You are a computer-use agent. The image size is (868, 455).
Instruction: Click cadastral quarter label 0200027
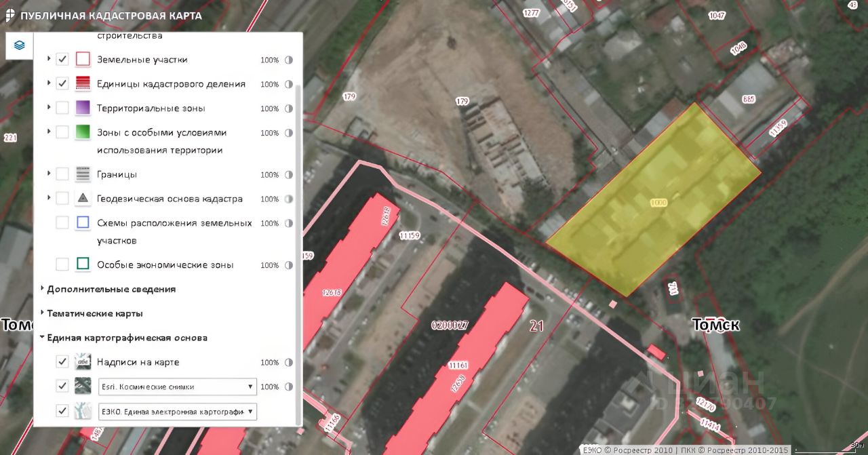(x=450, y=325)
